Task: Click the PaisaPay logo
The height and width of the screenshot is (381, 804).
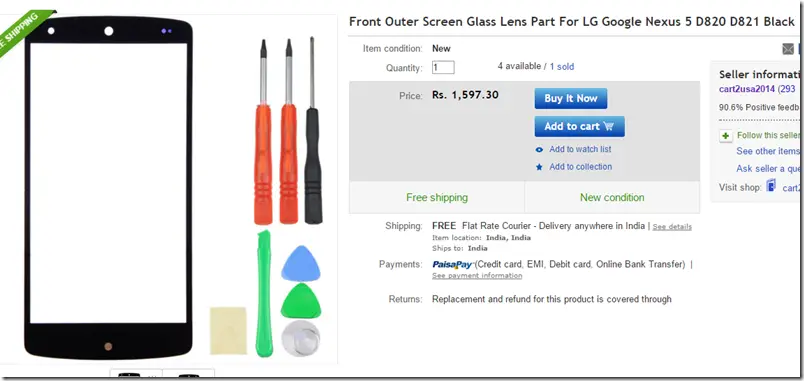Action: pyautogui.click(x=452, y=265)
